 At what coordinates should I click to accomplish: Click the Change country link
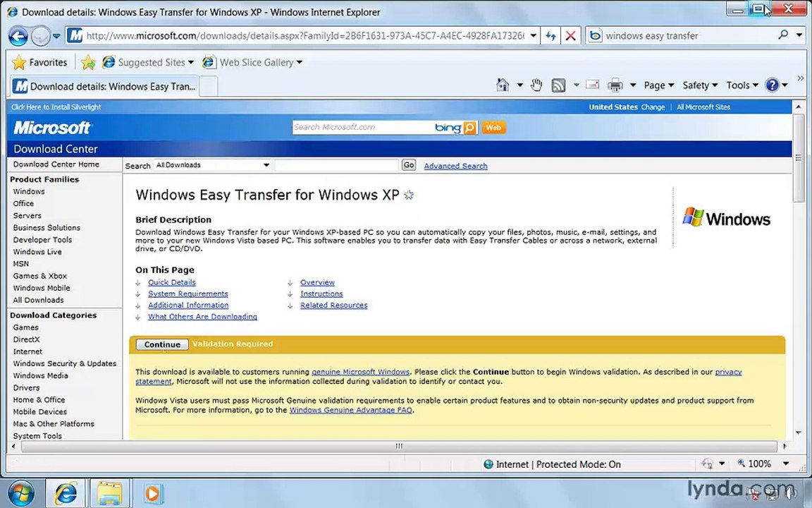(653, 107)
